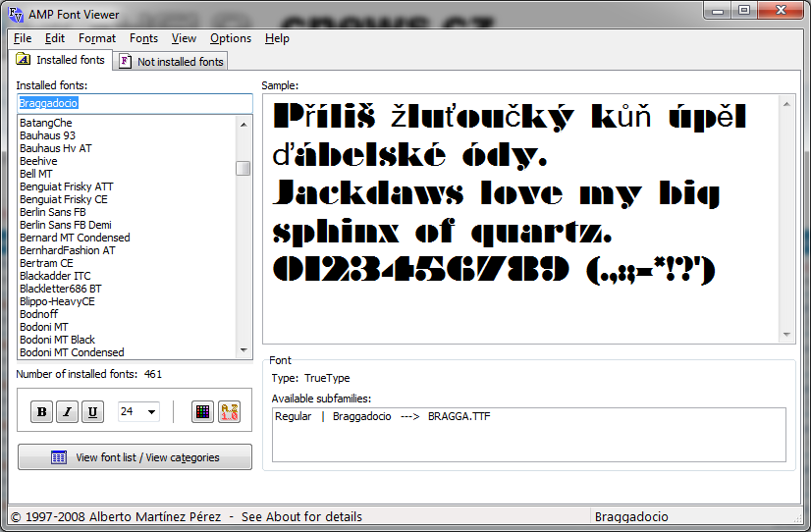Click View font list / View categories button
Viewport: 811px width, 532px height.
click(135, 457)
